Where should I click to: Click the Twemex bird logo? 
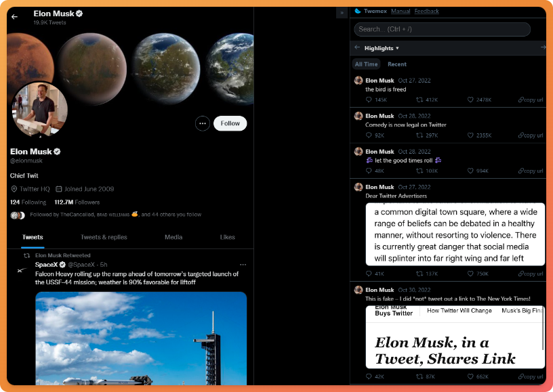click(x=358, y=11)
